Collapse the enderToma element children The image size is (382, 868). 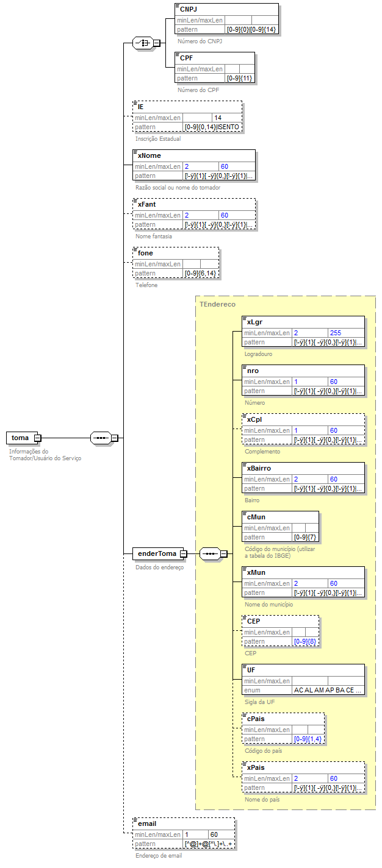(x=183, y=553)
